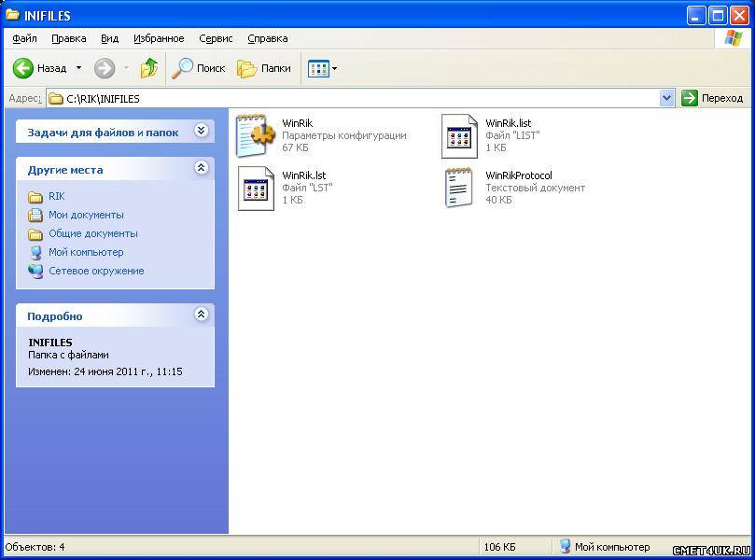This screenshot has height=560, width=755.
Task: Collapse the Подробно details panel
Action: tap(202, 314)
